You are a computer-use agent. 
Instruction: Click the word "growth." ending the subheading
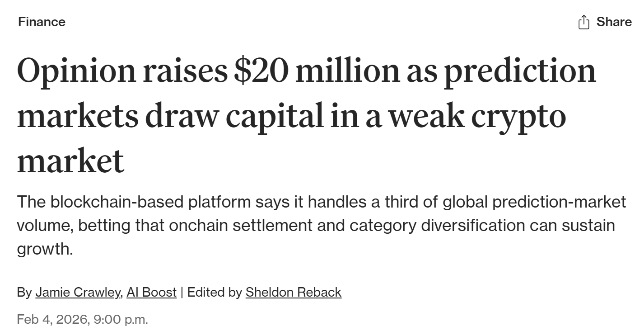(45, 249)
